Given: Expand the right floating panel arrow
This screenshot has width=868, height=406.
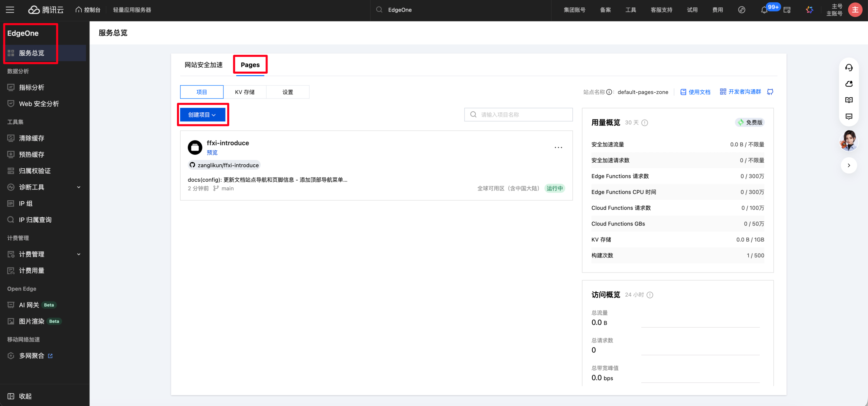Looking at the screenshot, I should [x=849, y=165].
